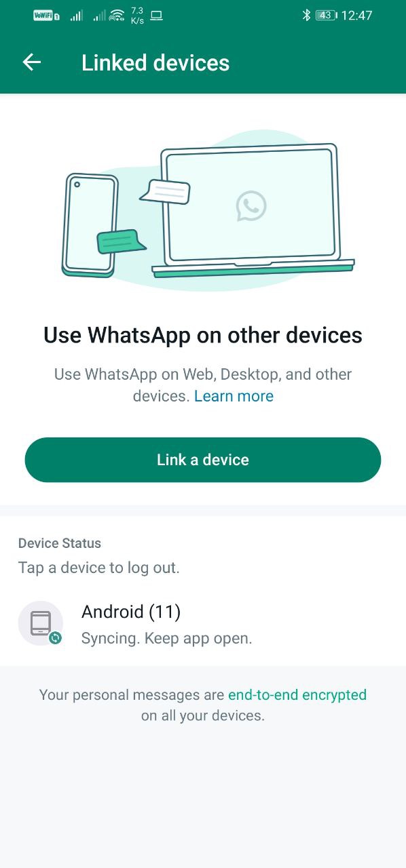
Task: Tap the WhatsApp logo on laptop illustration
Action: (251, 205)
